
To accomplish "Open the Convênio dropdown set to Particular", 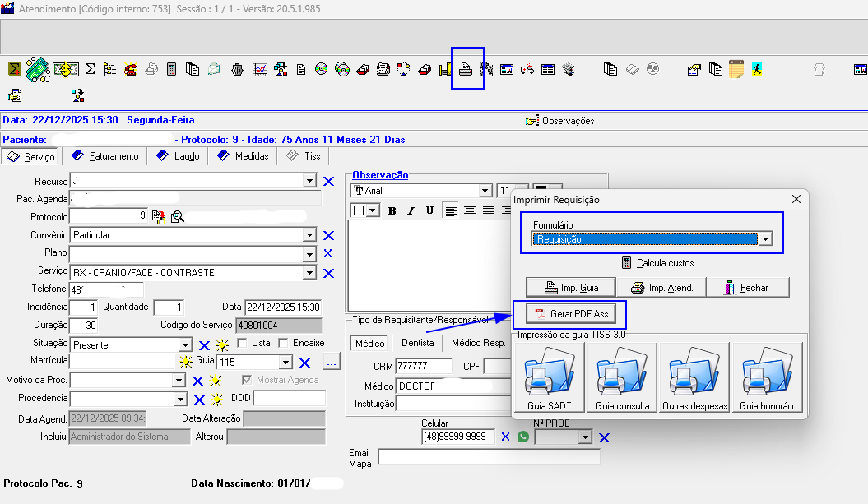I will (x=309, y=235).
